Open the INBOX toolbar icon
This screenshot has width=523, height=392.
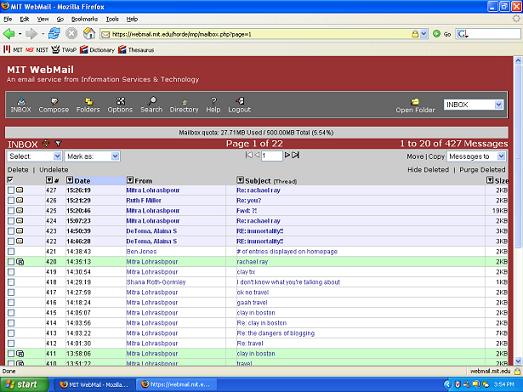pos(21,104)
